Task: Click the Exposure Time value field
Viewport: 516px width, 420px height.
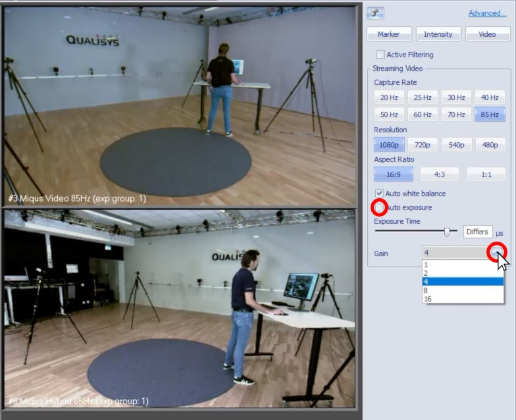Action: click(477, 232)
